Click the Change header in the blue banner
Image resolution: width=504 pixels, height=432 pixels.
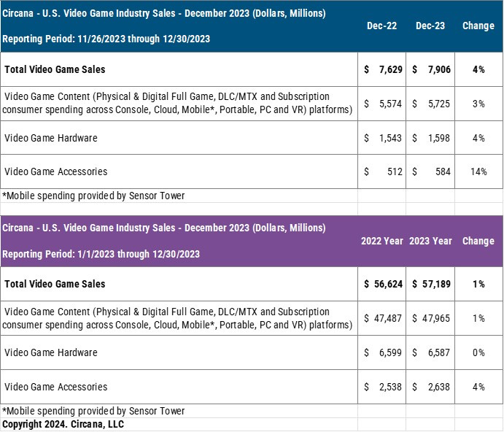click(478, 26)
